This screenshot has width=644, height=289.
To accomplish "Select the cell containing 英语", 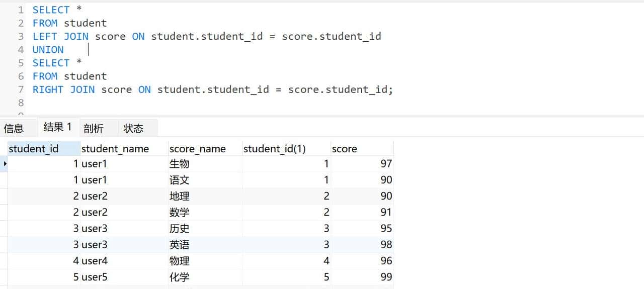I will tap(205, 244).
